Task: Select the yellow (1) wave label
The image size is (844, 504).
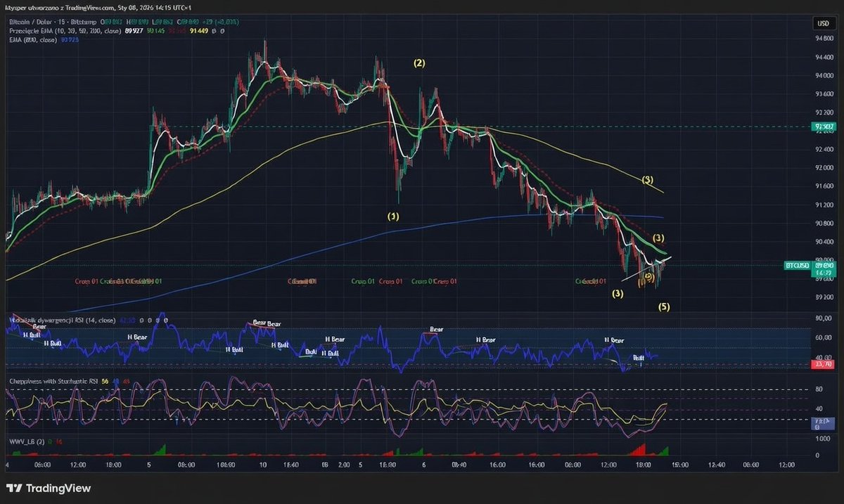Action: coord(393,216)
